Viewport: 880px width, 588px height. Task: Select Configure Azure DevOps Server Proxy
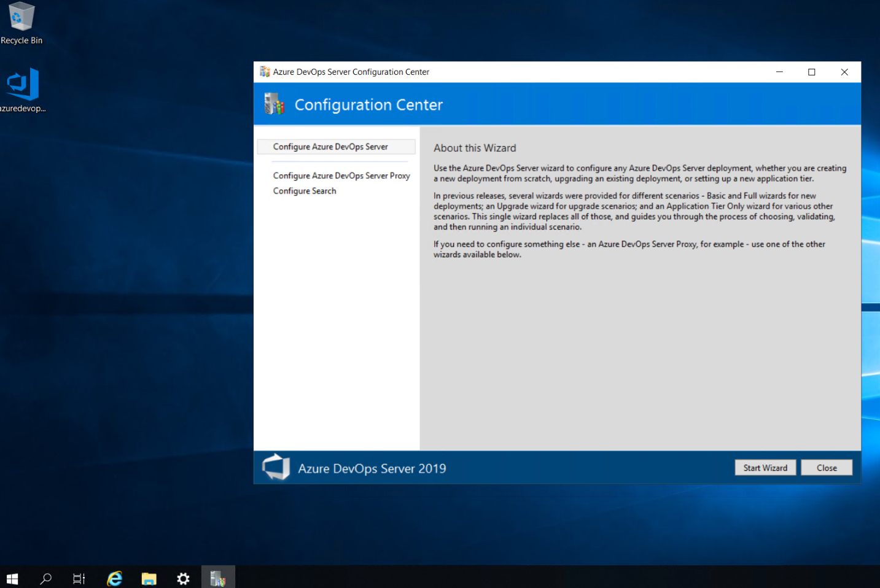click(341, 176)
